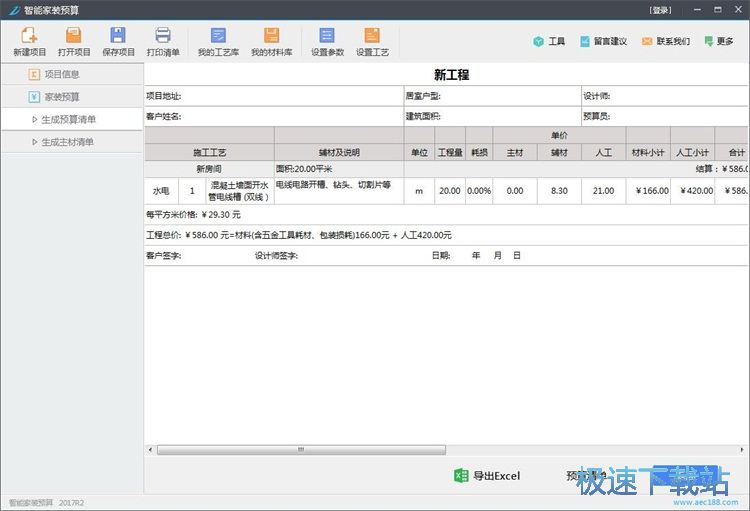Open 我的材料库 material library

[x=271, y=41]
